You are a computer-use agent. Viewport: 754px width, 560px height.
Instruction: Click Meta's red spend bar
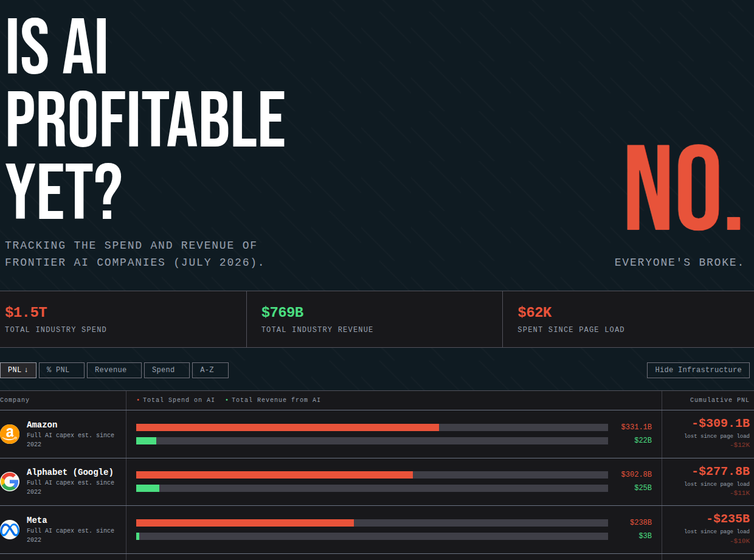pos(245,523)
